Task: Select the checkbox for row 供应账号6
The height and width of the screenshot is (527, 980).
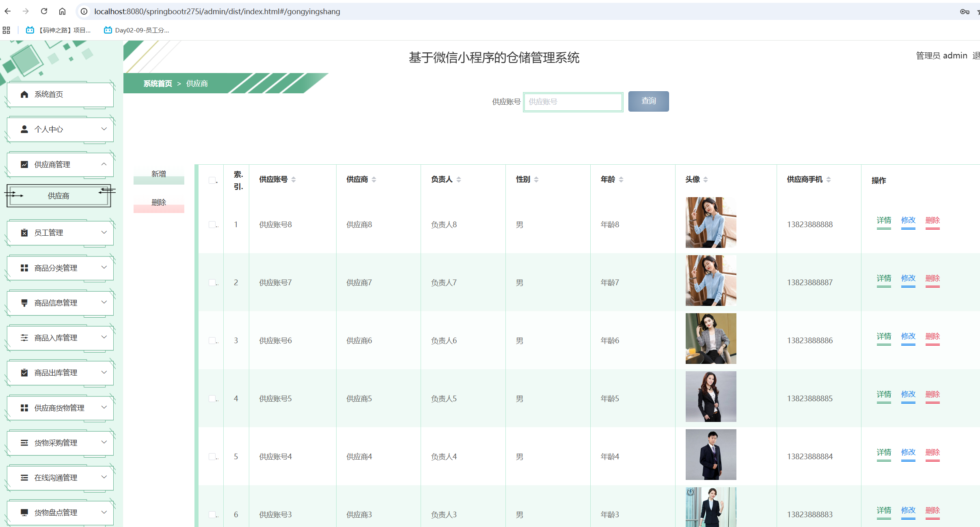Action: (x=212, y=340)
